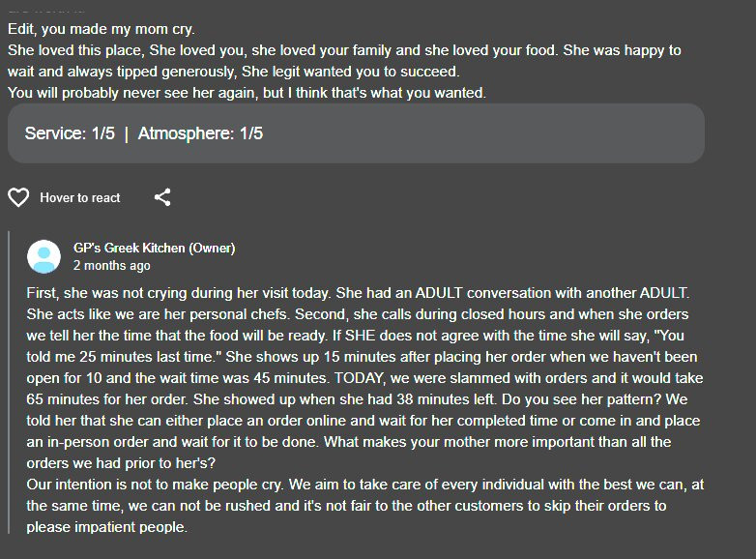Click the "You will probably never see her again" line
Screen dimensions: 756x559
(x=145, y=93)
